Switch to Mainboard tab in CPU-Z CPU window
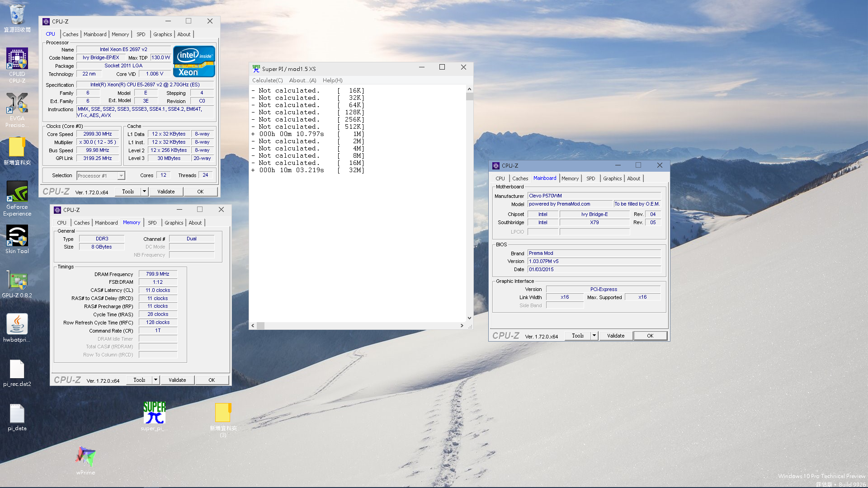 [x=95, y=34]
